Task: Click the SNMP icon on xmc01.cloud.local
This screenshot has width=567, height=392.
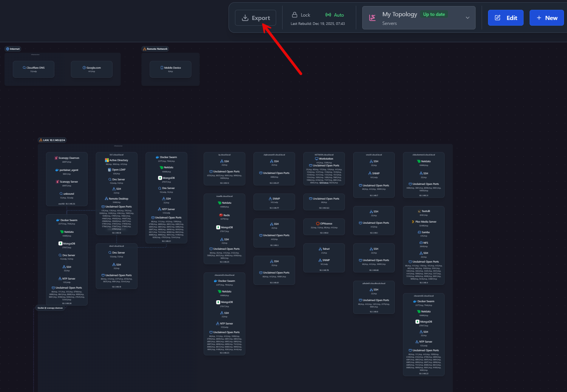Action: (370, 174)
